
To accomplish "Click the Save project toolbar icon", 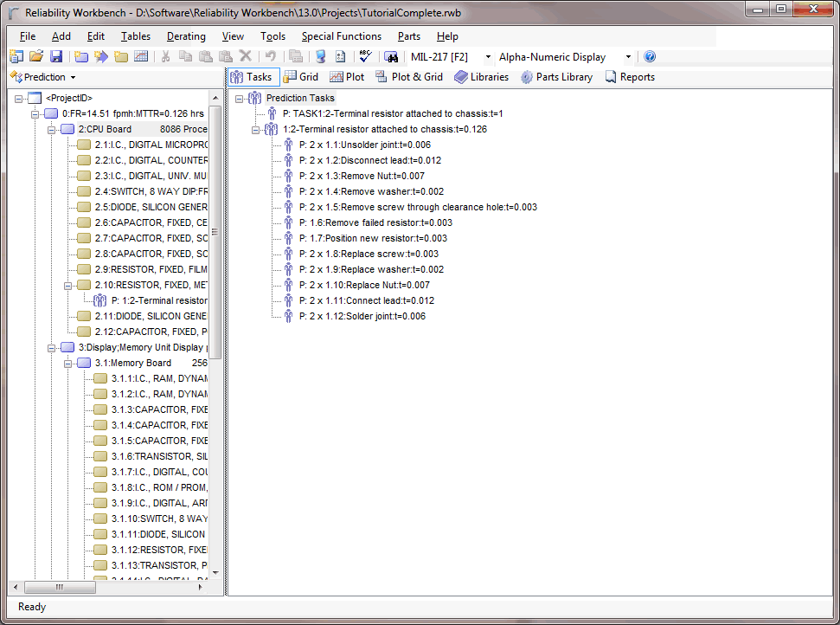I will click(x=56, y=57).
